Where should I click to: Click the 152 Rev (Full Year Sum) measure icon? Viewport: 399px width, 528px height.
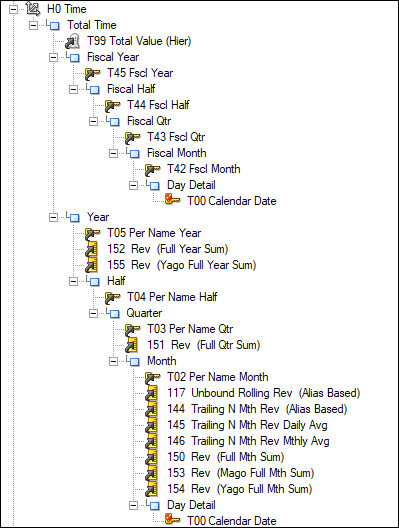point(91,249)
